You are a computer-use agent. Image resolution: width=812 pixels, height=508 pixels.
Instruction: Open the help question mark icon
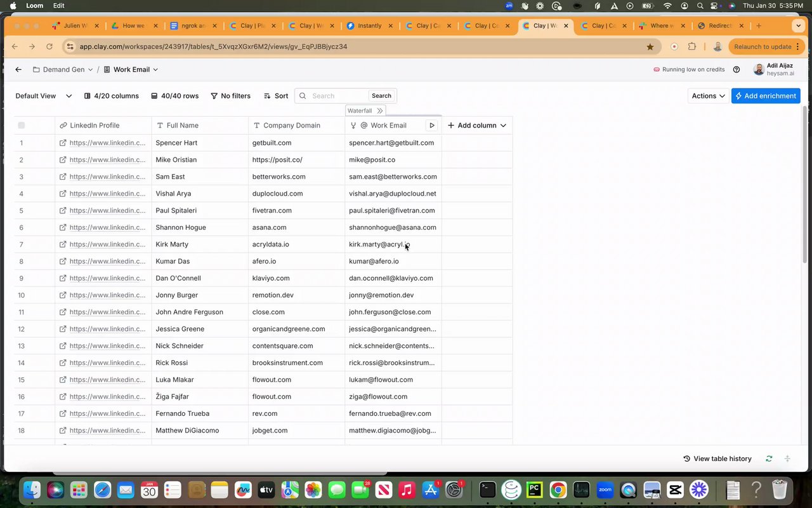coord(737,70)
